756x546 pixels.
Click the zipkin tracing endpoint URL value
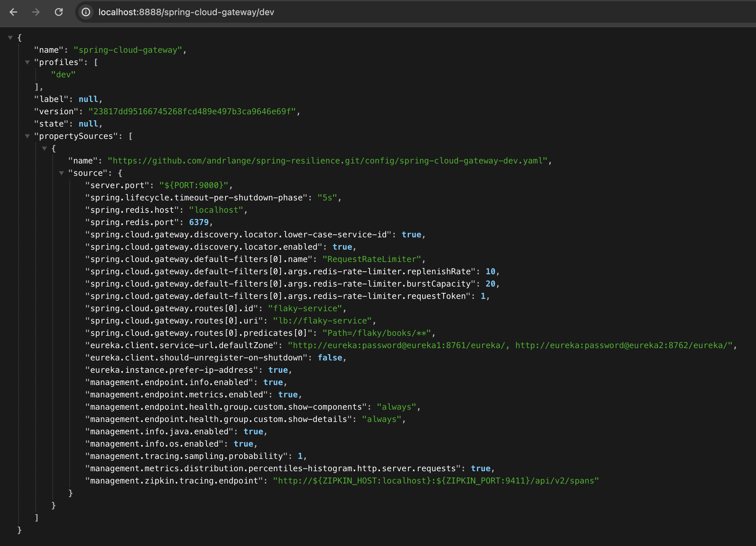436,481
